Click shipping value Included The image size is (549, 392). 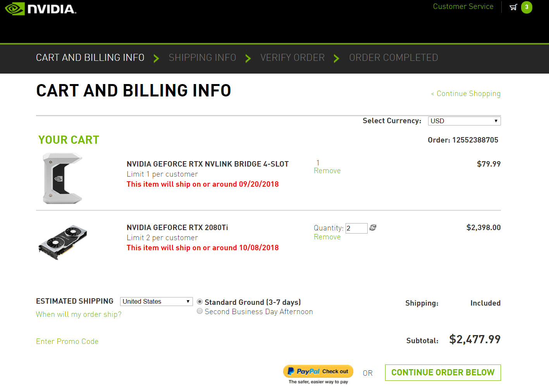pos(485,303)
